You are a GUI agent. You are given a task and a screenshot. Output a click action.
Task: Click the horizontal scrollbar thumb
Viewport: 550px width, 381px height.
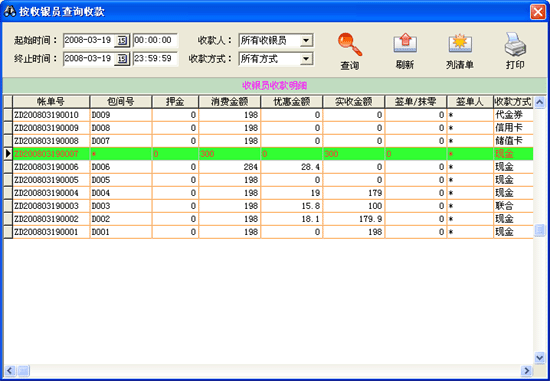pyautogui.click(x=23, y=370)
